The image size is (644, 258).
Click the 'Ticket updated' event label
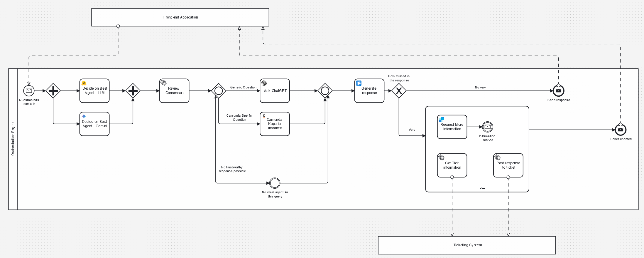(621, 139)
